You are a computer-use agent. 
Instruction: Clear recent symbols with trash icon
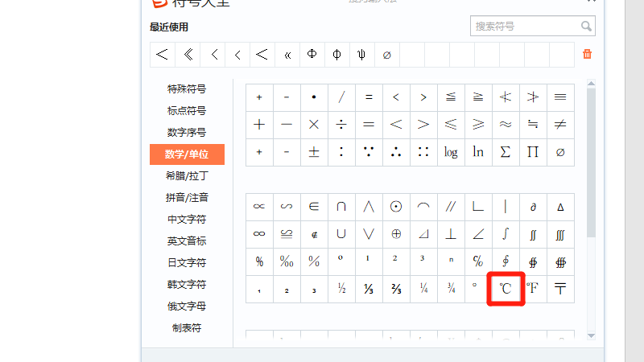[587, 54]
